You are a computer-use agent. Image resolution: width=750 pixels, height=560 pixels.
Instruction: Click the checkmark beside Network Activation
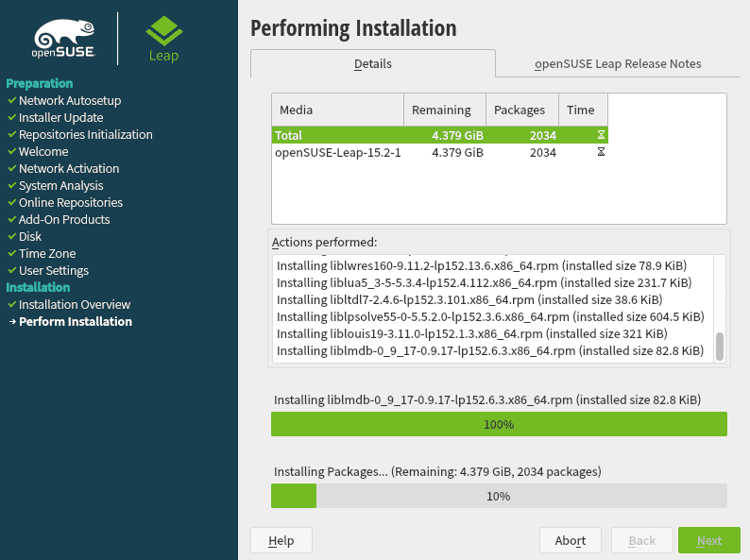[12, 168]
